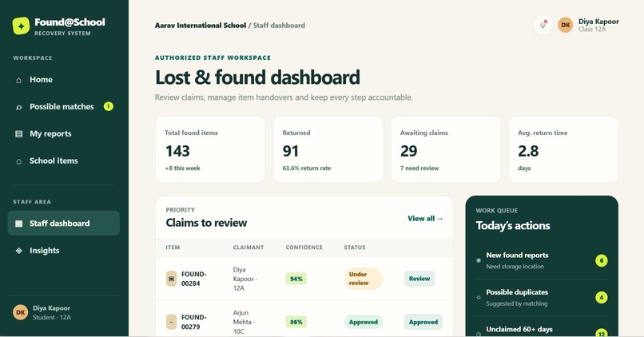Click the Returned stat card
This screenshot has height=337, width=644.
328,149
